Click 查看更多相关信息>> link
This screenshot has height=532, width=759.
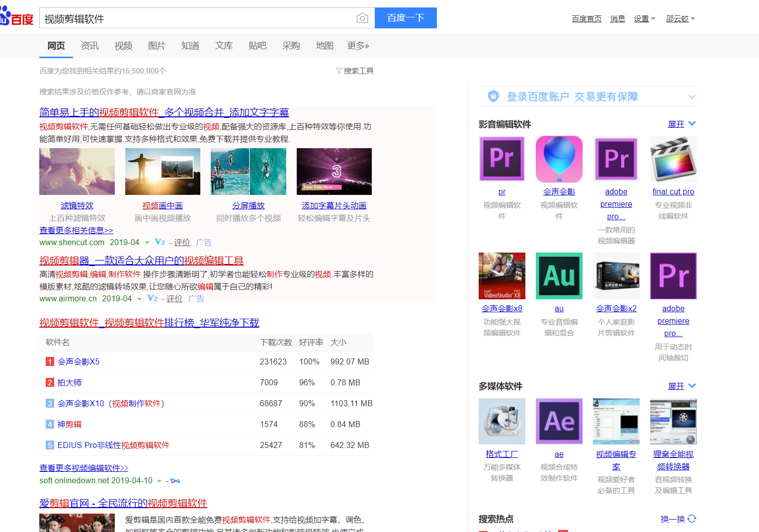pyautogui.click(x=77, y=230)
